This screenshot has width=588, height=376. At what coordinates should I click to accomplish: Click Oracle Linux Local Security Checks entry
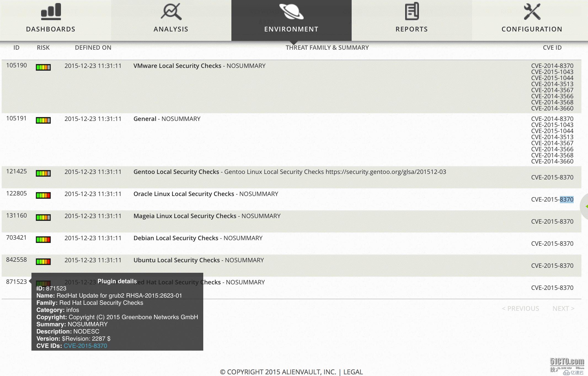(206, 194)
